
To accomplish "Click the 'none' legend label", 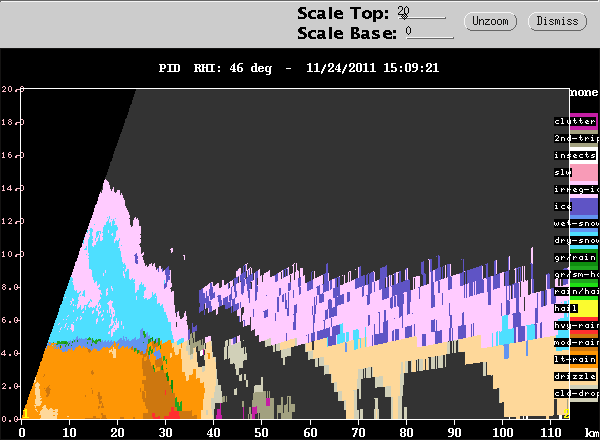I will tap(584, 92).
